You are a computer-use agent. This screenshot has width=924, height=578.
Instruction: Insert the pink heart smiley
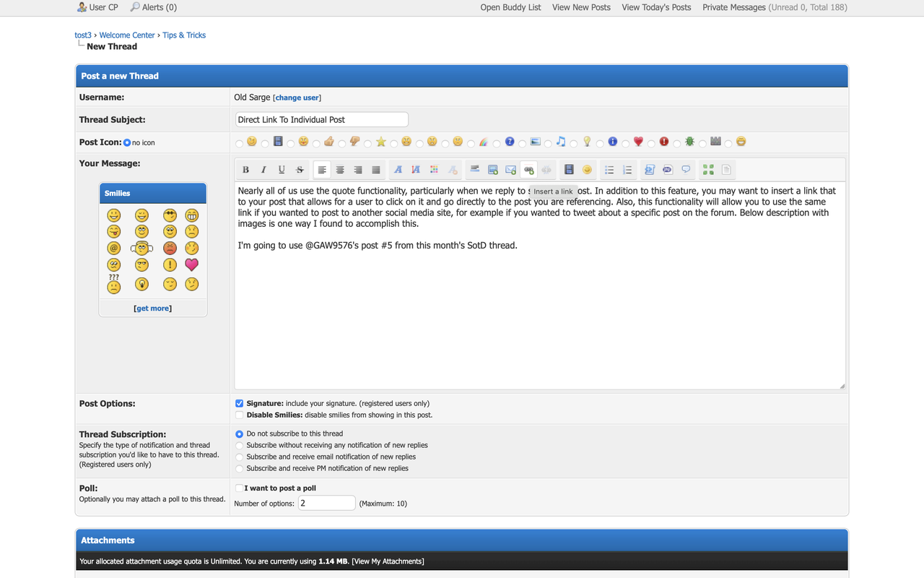(191, 264)
